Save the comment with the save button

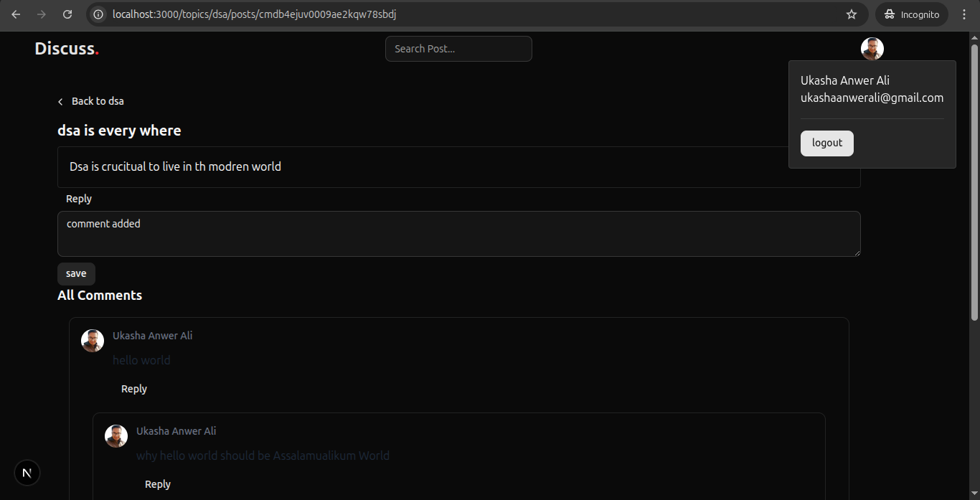point(76,273)
